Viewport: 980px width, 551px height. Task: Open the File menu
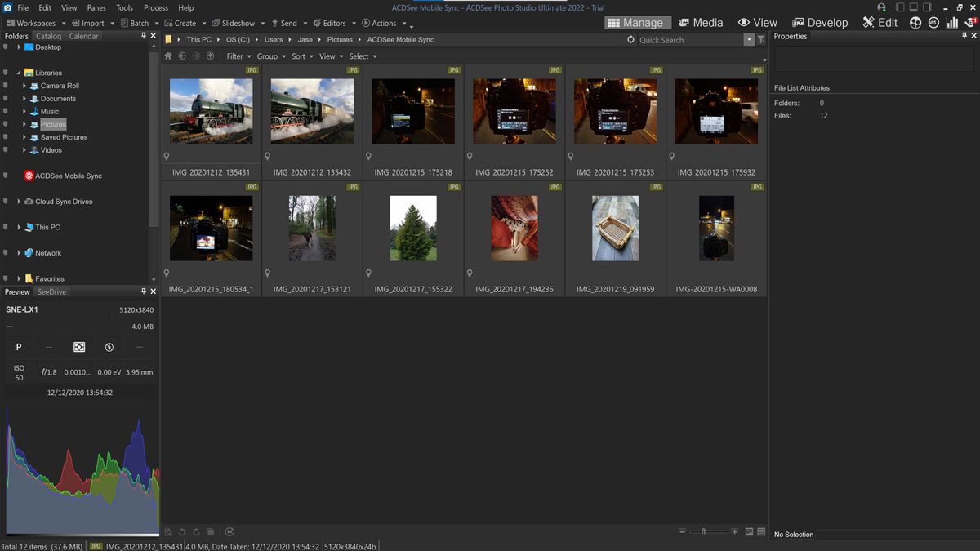pyautogui.click(x=23, y=7)
